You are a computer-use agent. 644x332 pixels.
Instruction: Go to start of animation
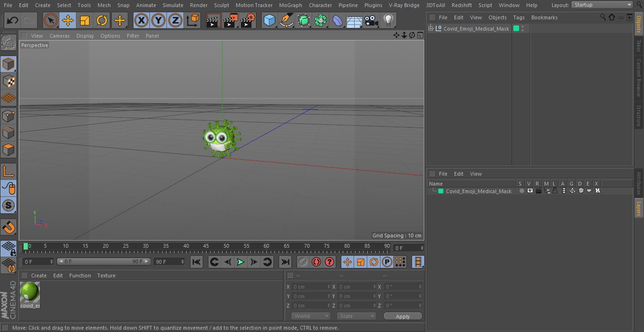pyautogui.click(x=197, y=262)
